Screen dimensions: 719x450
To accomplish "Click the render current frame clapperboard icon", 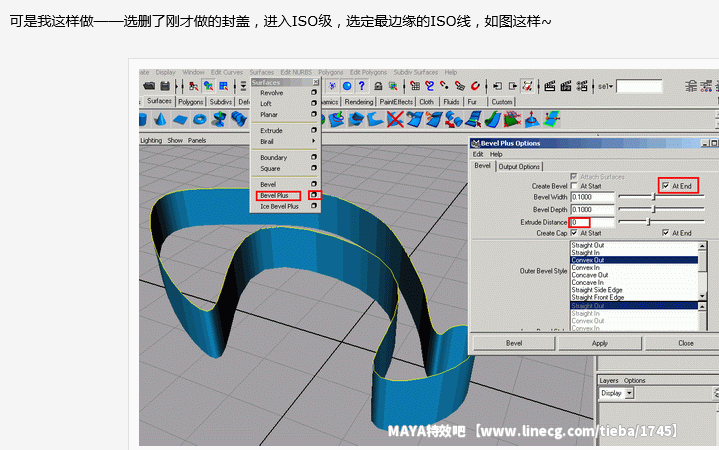I will [x=550, y=86].
